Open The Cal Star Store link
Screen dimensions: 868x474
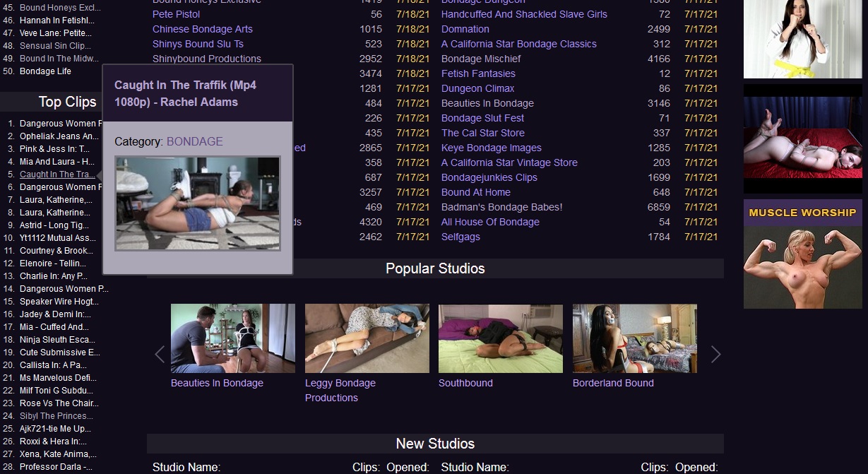483,133
